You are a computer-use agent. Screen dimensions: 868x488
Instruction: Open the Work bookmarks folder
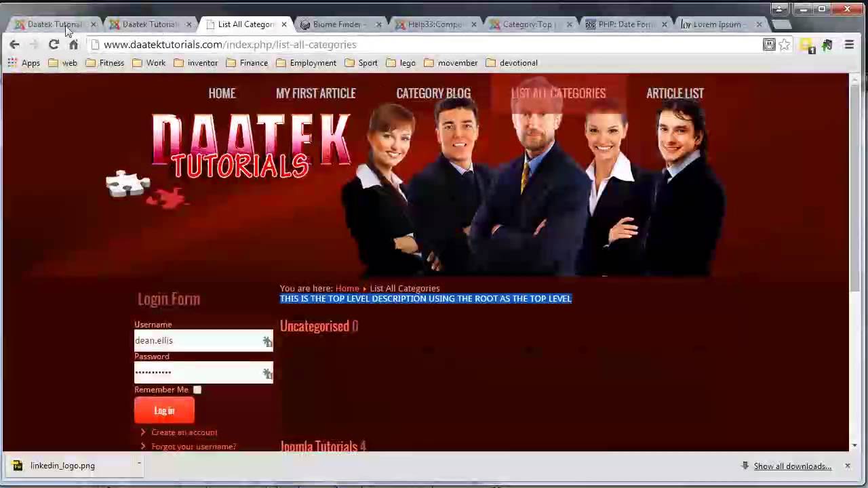pos(149,63)
